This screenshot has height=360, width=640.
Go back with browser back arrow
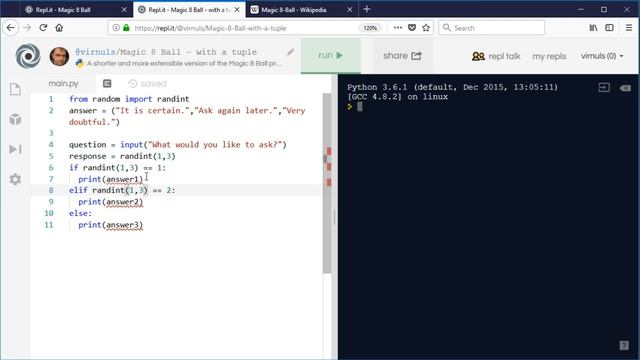[10, 28]
